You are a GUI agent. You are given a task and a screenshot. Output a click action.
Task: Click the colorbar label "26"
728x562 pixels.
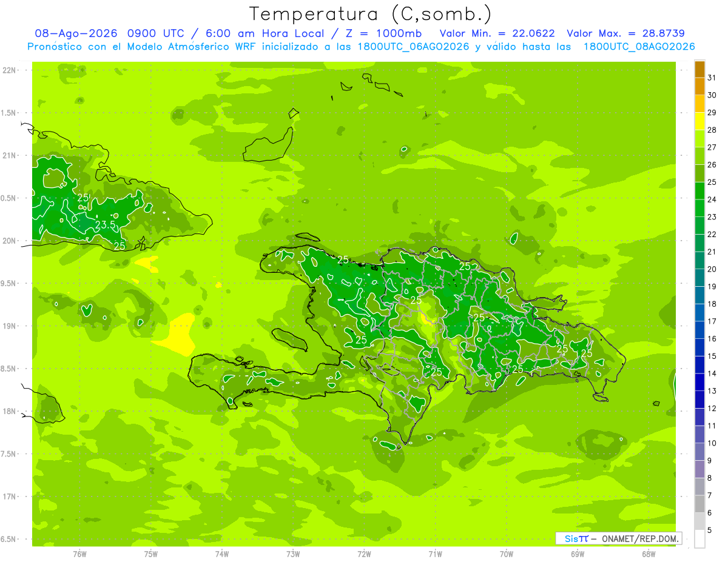pos(712,164)
